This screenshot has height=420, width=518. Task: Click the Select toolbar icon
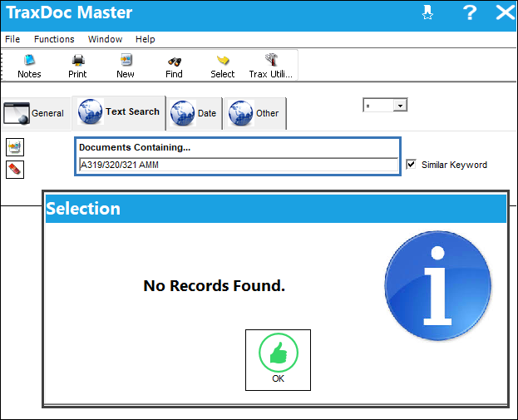[x=223, y=66]
